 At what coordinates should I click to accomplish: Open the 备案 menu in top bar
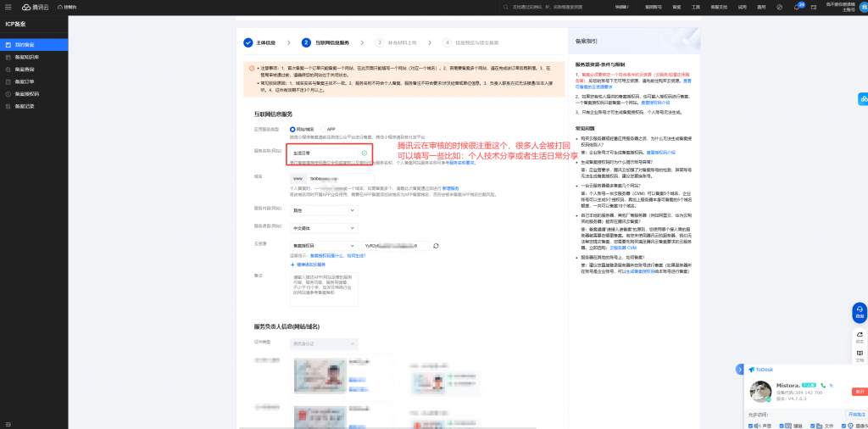pos(676,7)
